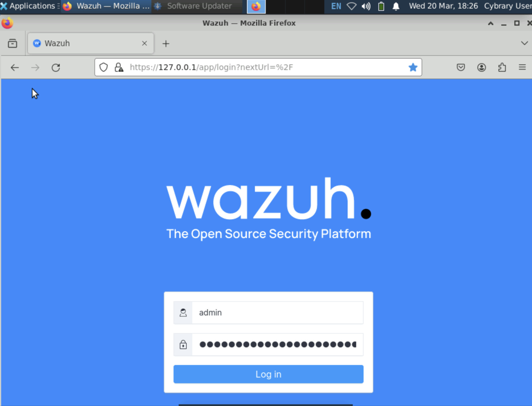Open the Firefox hamburger application menu
Screen dimensions: 532x406
[522, 67]
